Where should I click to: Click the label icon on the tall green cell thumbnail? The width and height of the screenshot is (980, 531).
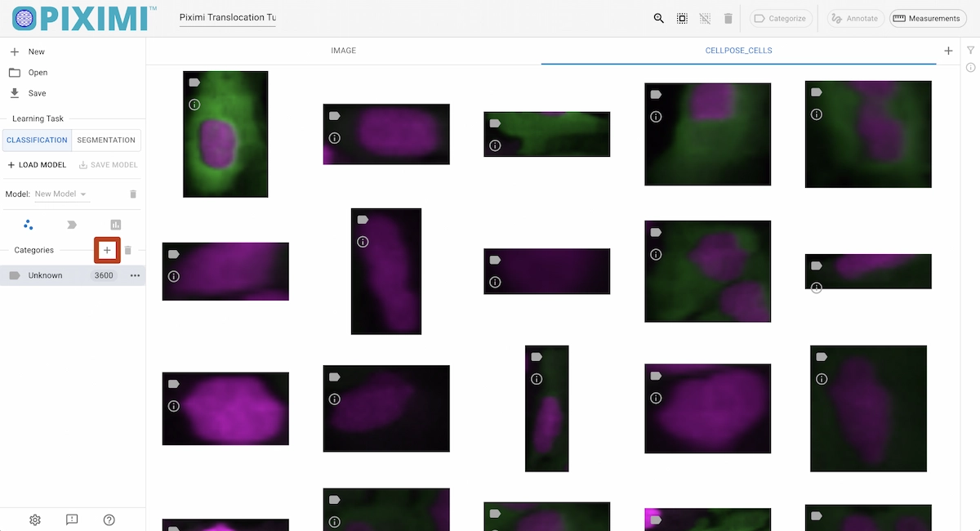[194, 83]
